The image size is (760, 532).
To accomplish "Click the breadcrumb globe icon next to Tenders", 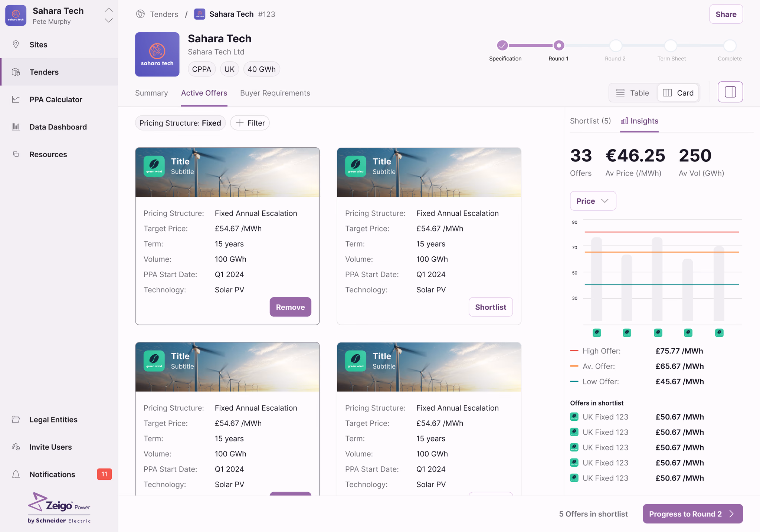I will click(140, 14).
